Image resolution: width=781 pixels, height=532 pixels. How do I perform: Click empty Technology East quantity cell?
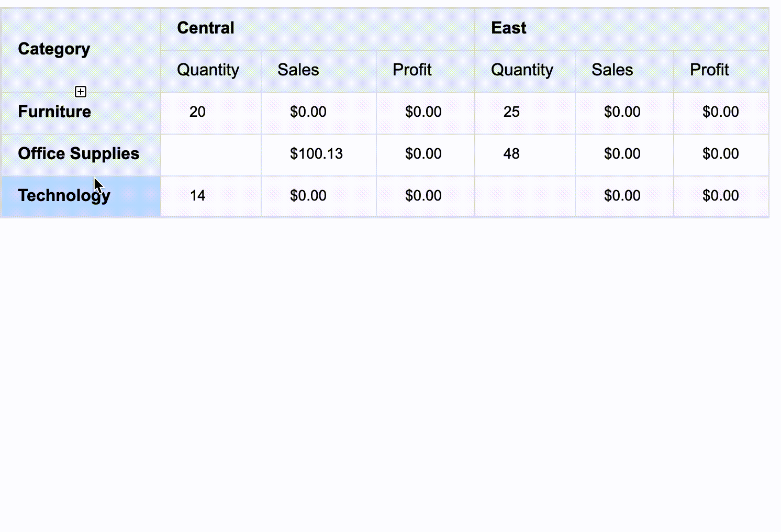point(525,197)
